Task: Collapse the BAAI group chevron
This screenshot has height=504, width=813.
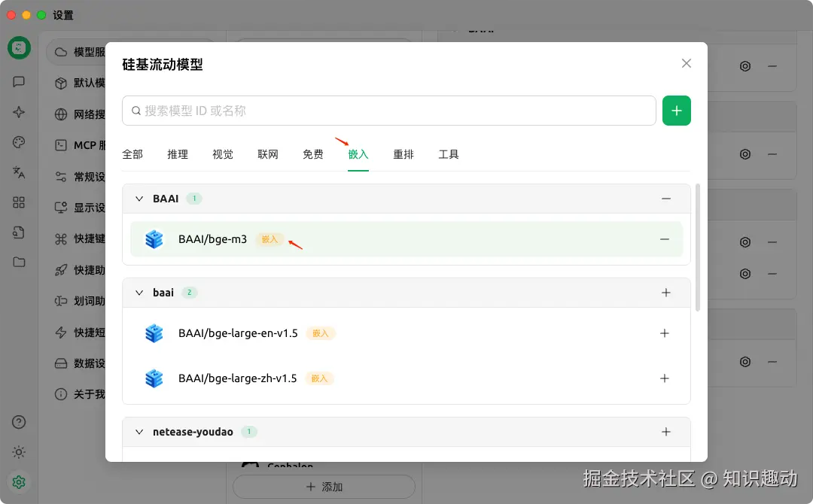Action: [139, 199]
